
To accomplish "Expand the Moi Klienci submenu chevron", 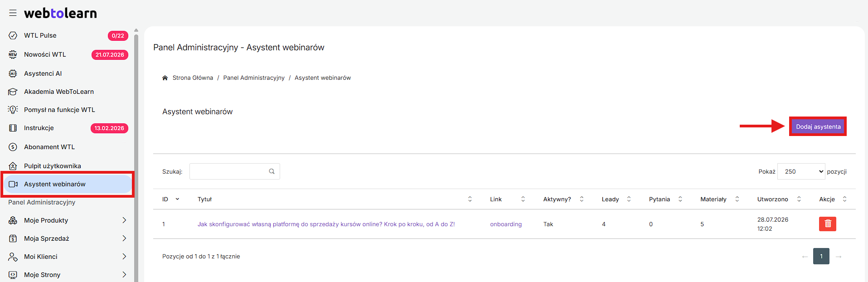I will [124, 257].
